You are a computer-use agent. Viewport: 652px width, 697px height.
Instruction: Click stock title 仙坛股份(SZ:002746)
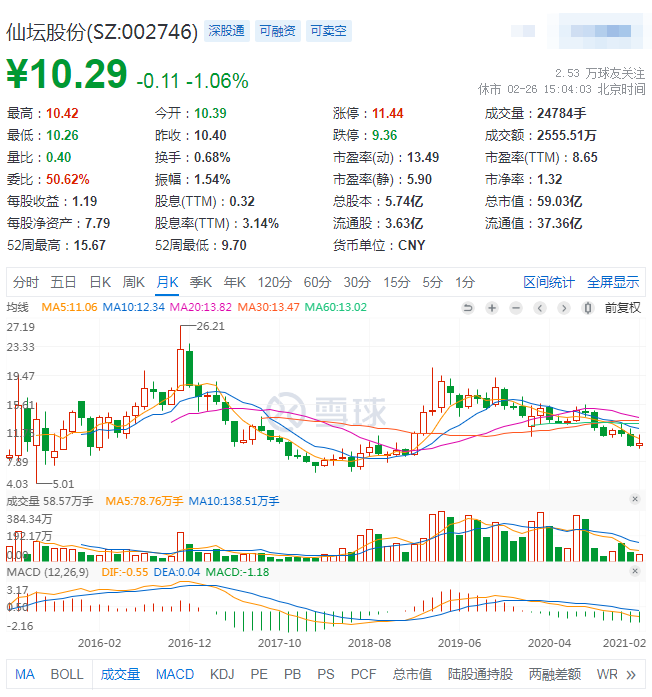click(x=102, y=32)
